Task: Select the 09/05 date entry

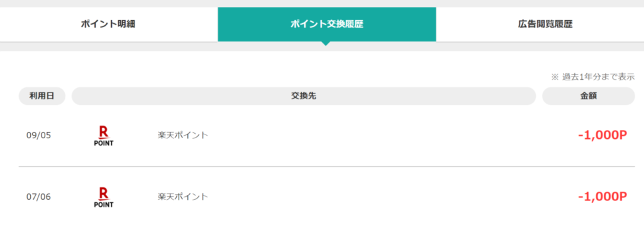Action: point(38,135)
